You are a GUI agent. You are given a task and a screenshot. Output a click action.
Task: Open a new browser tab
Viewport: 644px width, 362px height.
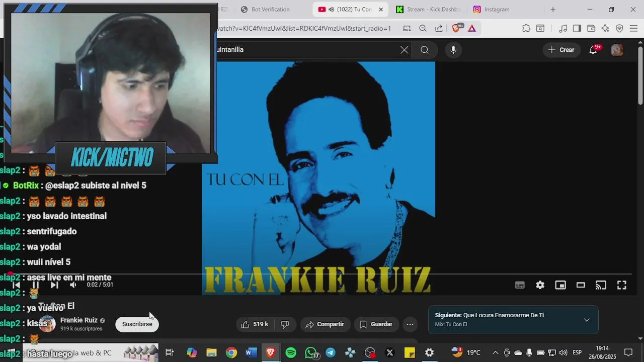(553, 10)
